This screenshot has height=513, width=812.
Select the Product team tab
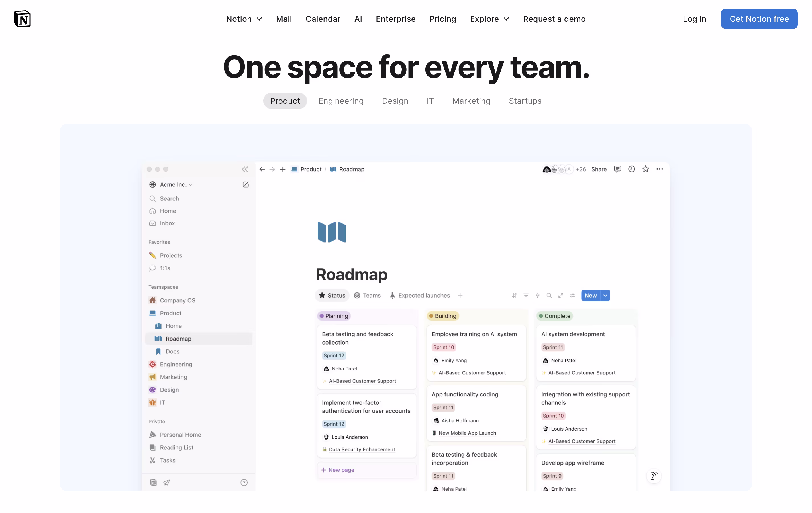pos(285,101)
